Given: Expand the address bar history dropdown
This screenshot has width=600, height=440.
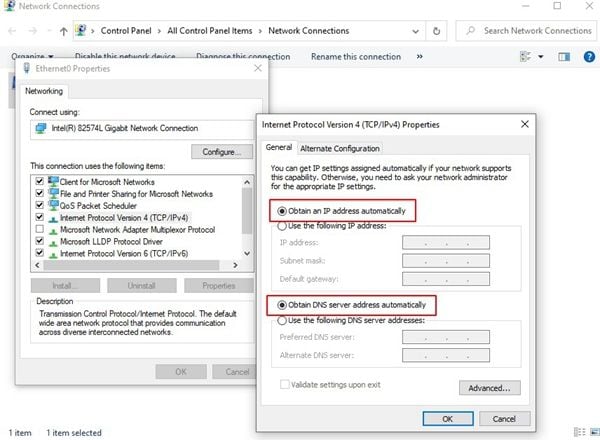Looking at the screenshot, I should [415, 31].
